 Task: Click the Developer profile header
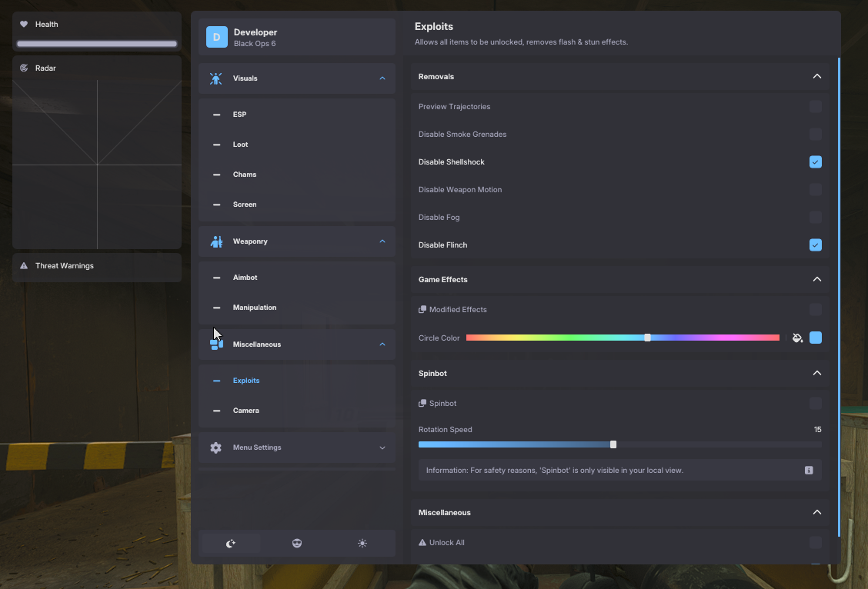coord(297,37)
